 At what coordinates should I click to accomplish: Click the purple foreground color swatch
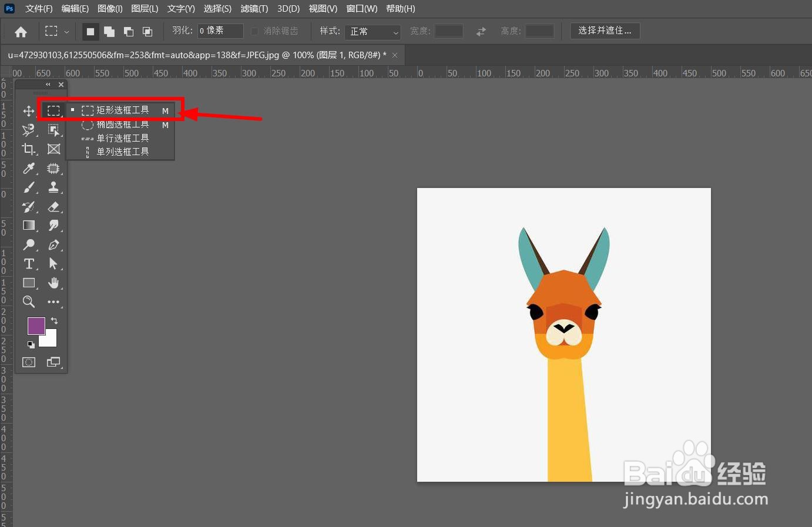[x=36, y=326]
